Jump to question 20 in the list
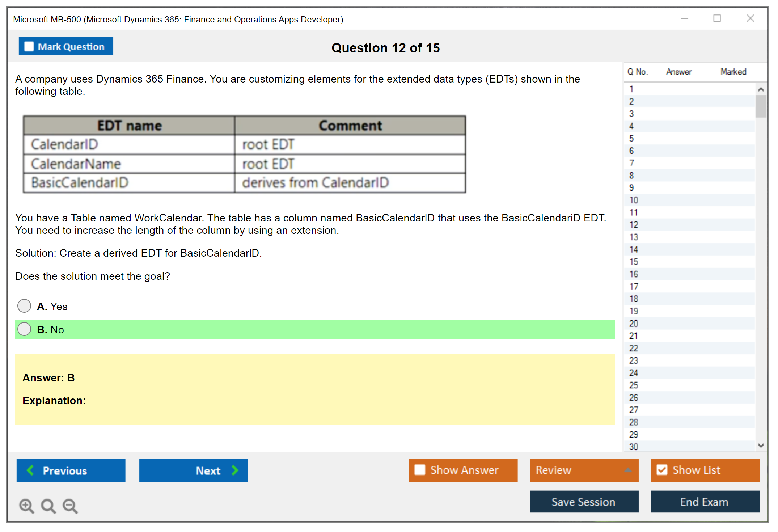 click(634, 323)
